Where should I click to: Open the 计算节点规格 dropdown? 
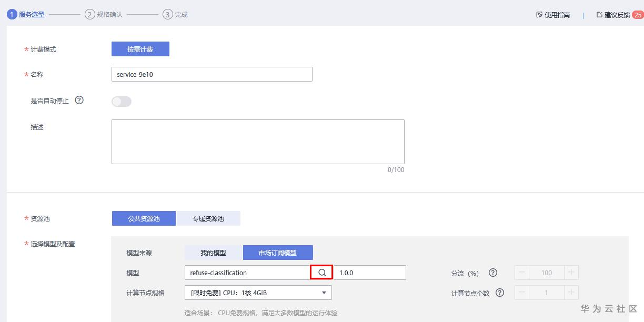258,293
